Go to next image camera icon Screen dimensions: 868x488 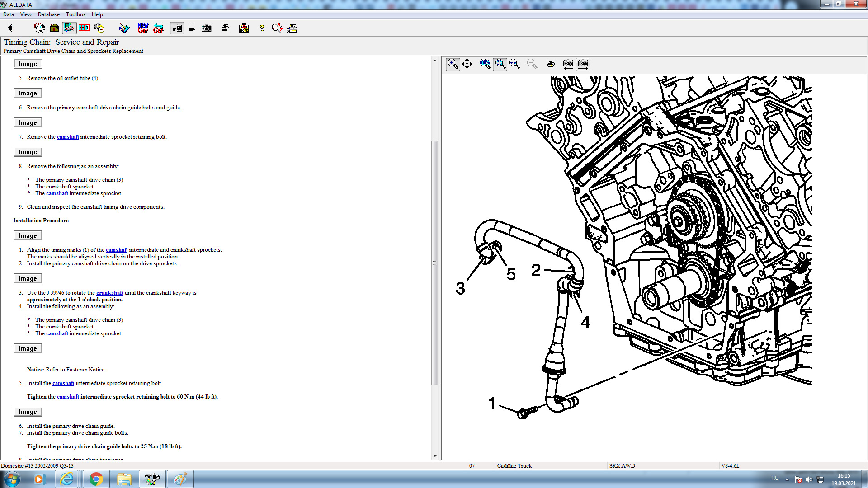click(583, 64)
